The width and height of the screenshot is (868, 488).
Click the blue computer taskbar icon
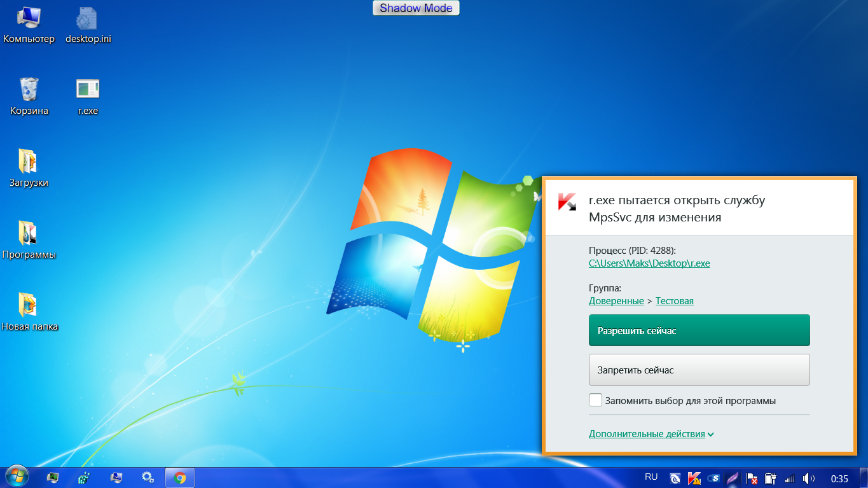(x=116, y=477)
